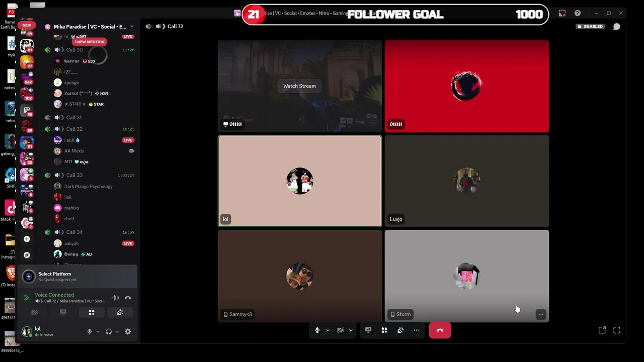Open the TikTok desktop shortcut
The height and width of the screenshot is (362, 644).
(x=9, y=209)
